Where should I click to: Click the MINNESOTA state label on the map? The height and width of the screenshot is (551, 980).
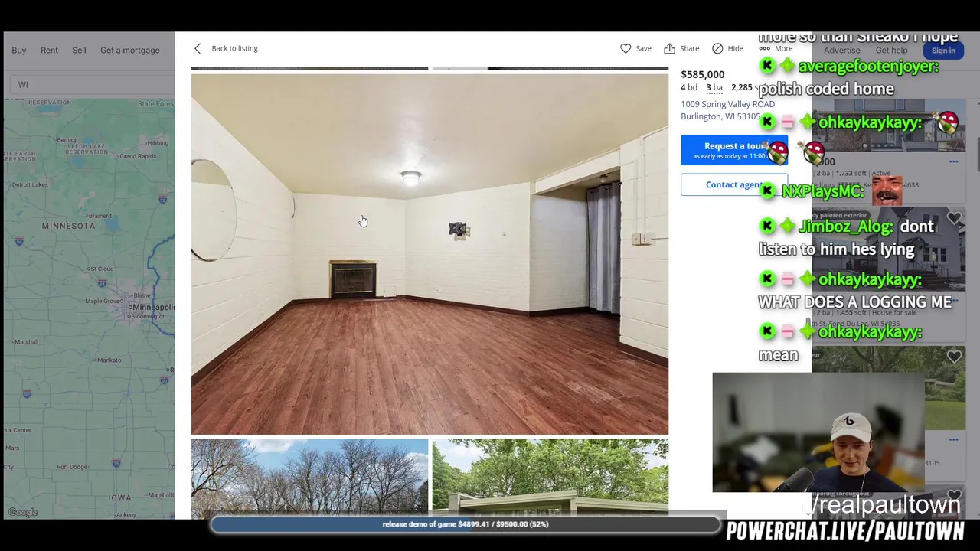click(x=68, y=226)
